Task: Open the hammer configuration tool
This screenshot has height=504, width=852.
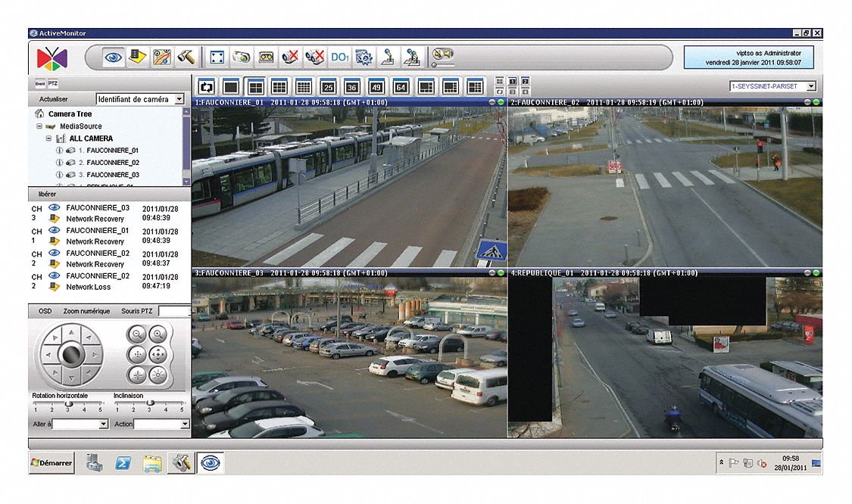Action: point(186,56)
